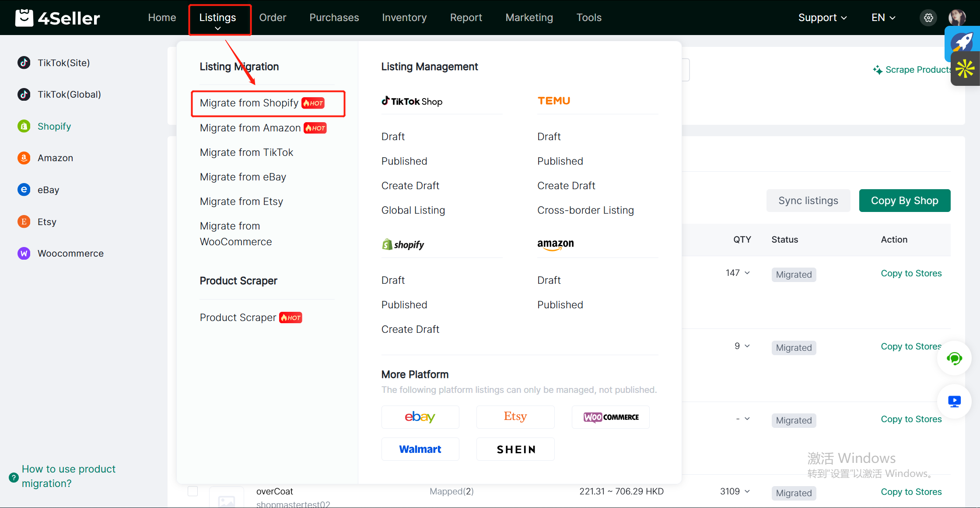
Task: Open the eBay platform tile
Action: click(420, 417)
